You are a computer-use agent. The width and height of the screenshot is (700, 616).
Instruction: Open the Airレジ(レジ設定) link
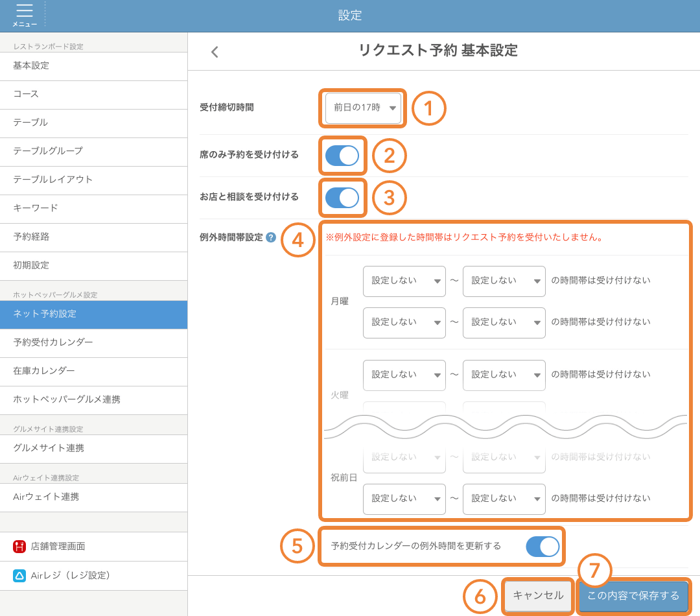[93, 576]
